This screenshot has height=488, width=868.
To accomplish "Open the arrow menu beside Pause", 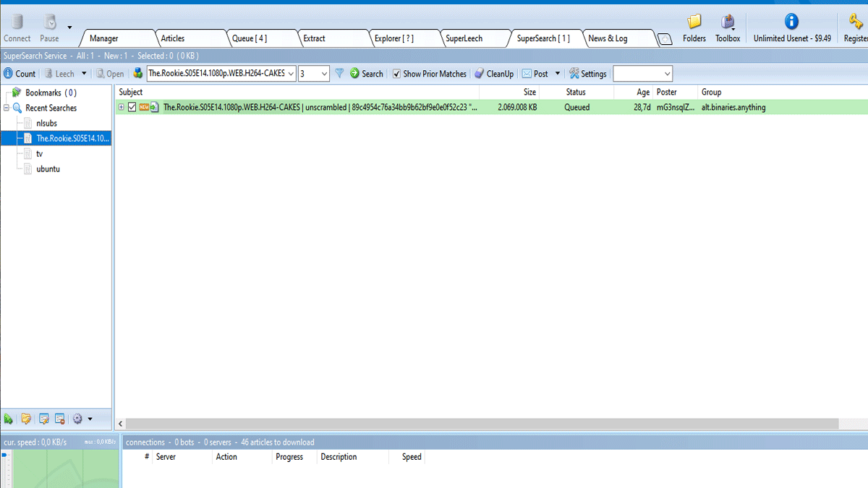I will click(x=69, y=27).
